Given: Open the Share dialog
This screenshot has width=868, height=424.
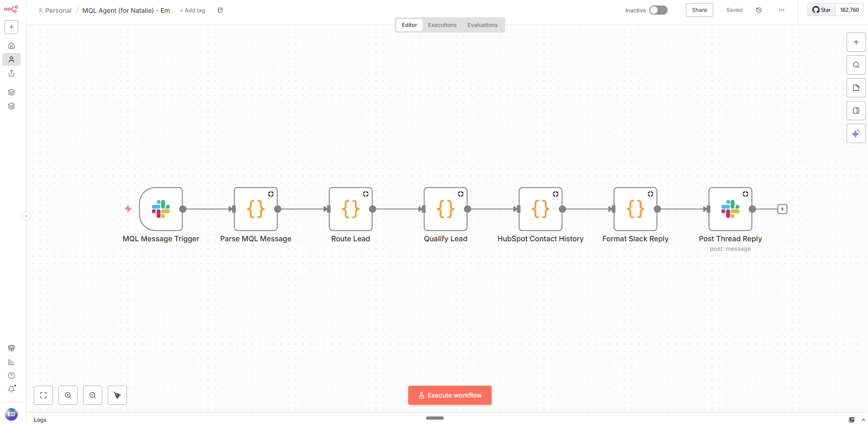Looking at the screenshot, I should pos(699,10).
